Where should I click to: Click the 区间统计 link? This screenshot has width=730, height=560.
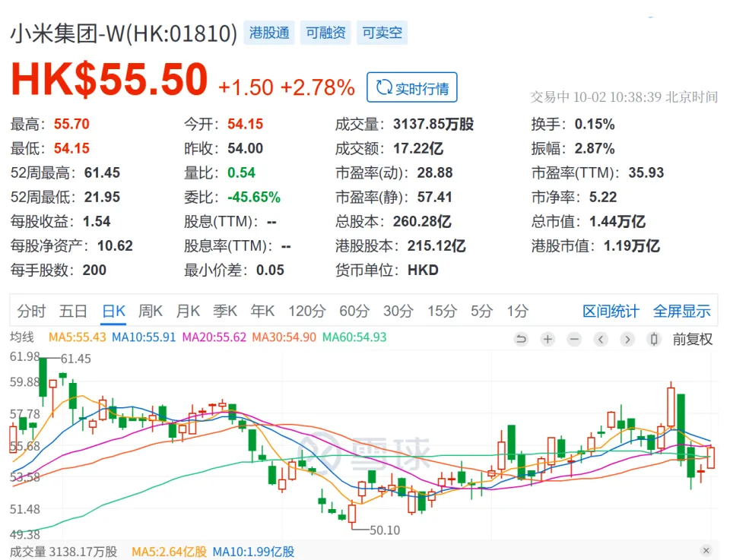click(611, 311)
